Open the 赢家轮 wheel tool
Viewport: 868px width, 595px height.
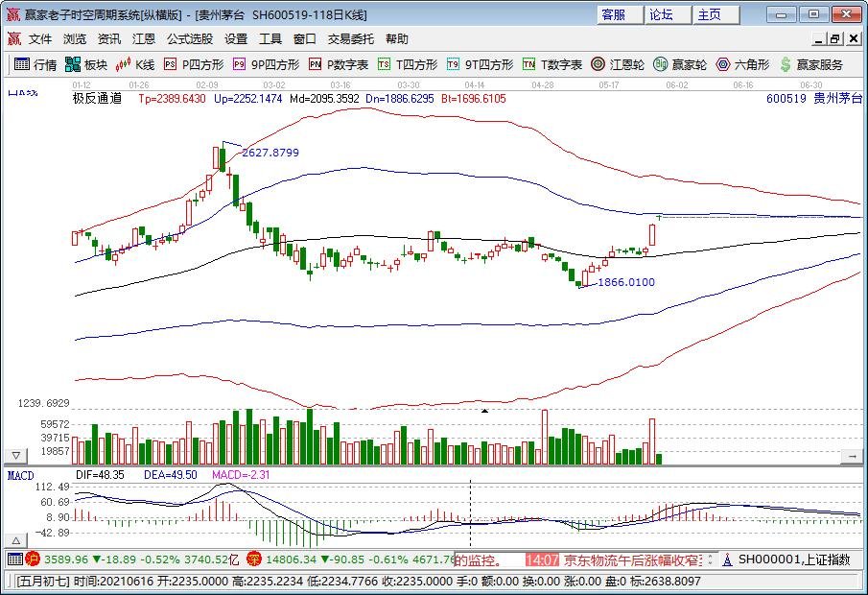[680, 65]
